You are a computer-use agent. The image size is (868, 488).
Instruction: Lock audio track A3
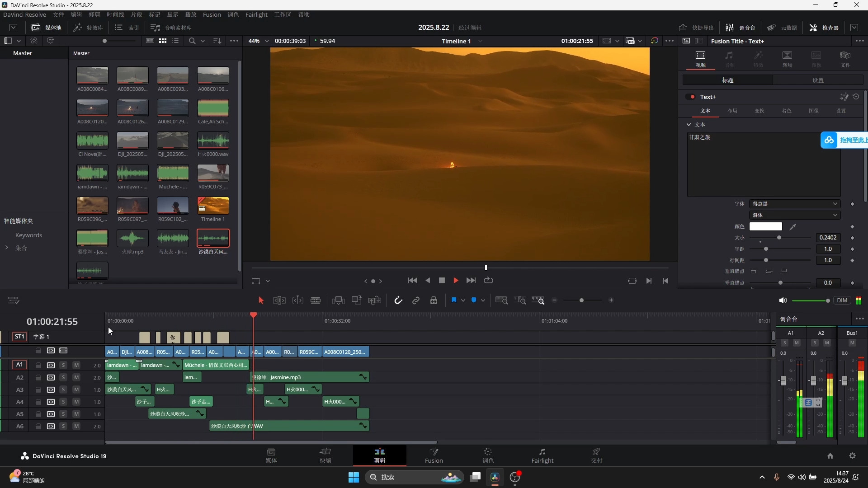click(38, 389)
